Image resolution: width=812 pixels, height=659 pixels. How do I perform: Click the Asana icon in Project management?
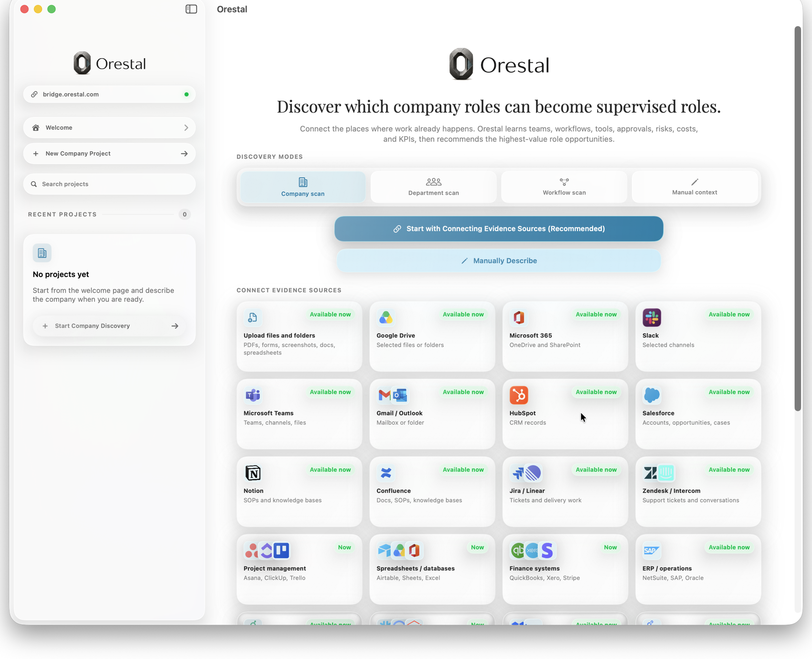[x=251, y=551]
